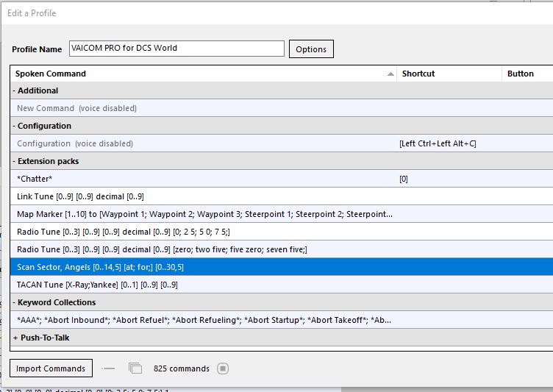553x392 pixels.
Task: Click the [0] shortcut cell of Chatter
Action: [x=404, y=179]
